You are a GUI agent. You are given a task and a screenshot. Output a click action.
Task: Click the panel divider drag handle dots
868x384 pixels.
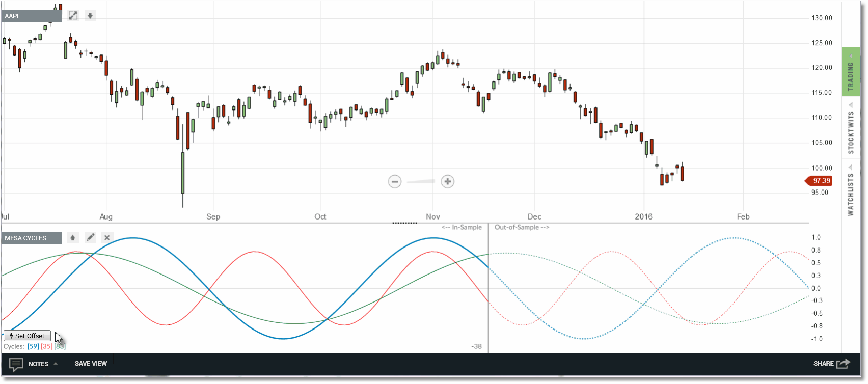click(x=405, y=223)
